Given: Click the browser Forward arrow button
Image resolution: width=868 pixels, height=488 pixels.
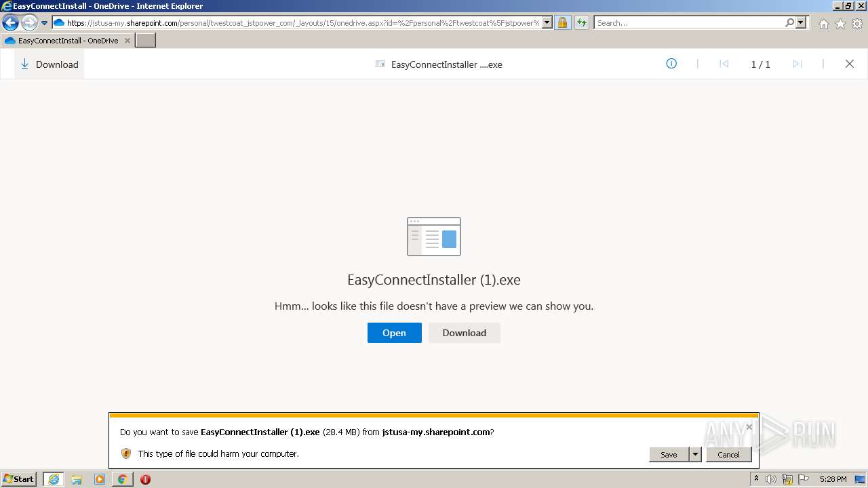Looking at the screenshot, I should (28, 23).
